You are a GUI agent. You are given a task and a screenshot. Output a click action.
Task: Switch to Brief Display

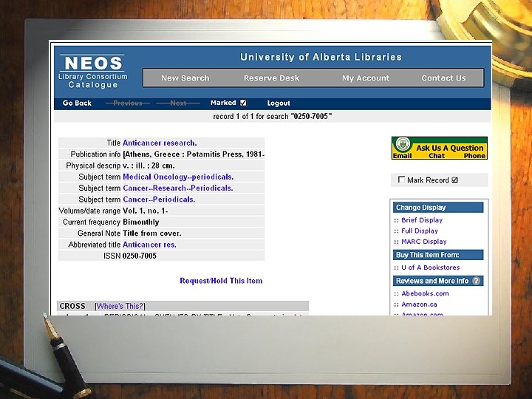422,220
